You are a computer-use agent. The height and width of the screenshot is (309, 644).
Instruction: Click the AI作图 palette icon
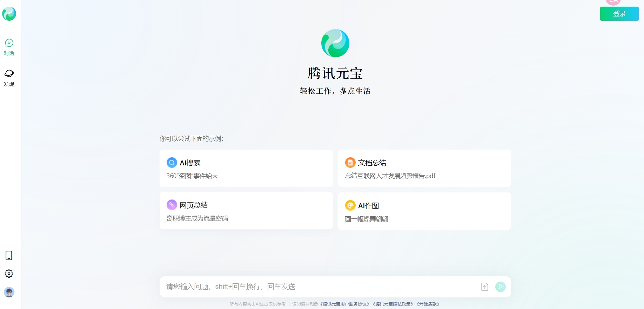[x=350, y=205]
